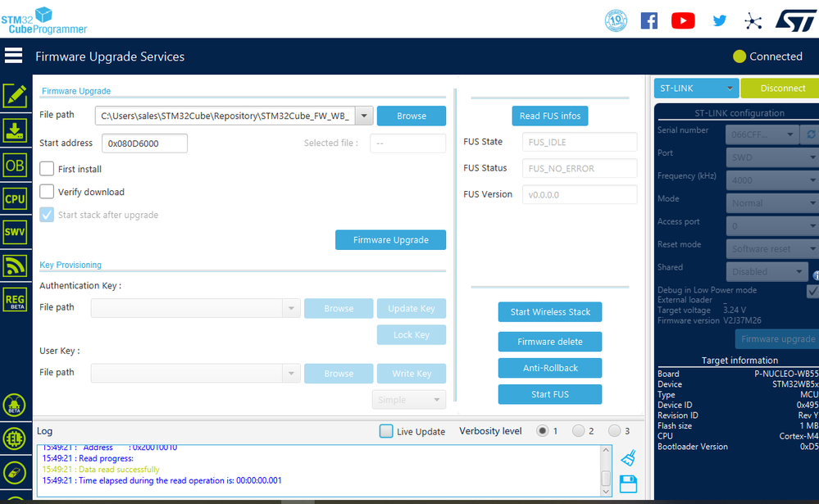The height and width of the screenshot is (504, 819).
Task: Open Erasing & Programming download icon
Action: click(15, 130)
